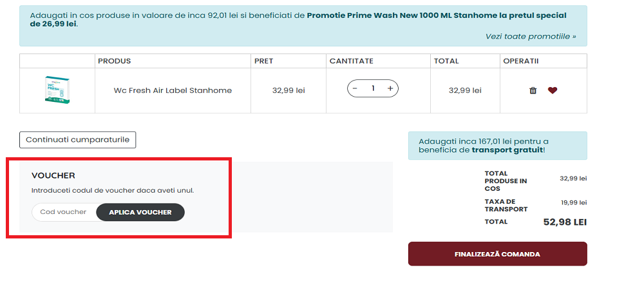Add product to favorites with heart icon
Screen dimensions: 644x290
[553, 91]
